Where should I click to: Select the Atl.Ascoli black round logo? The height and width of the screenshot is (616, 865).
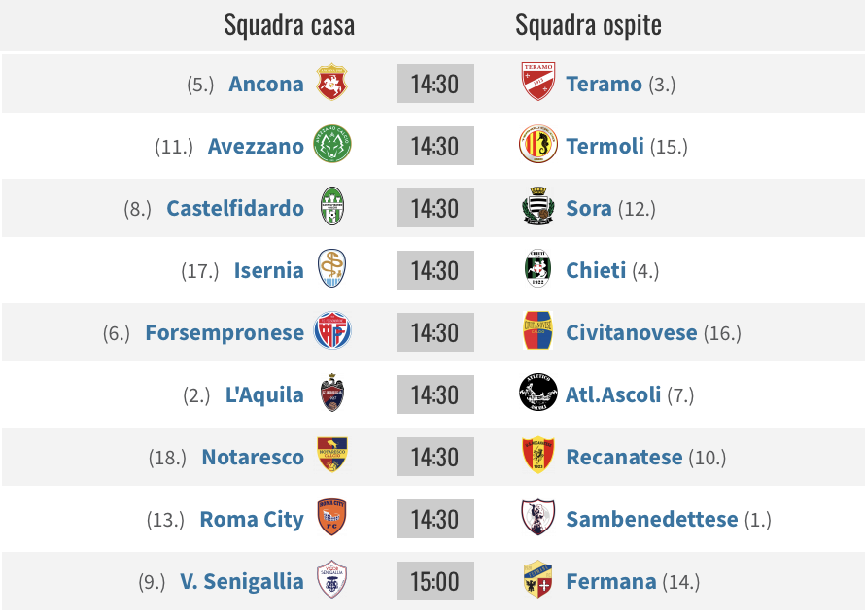538,393
